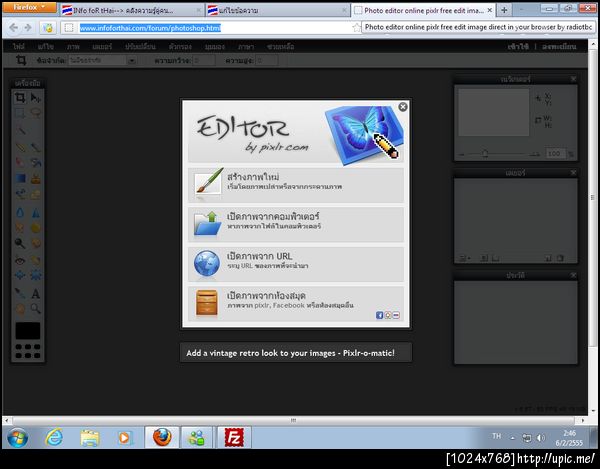
Task: Select the Dodge tool
Action: click(20, 243)
